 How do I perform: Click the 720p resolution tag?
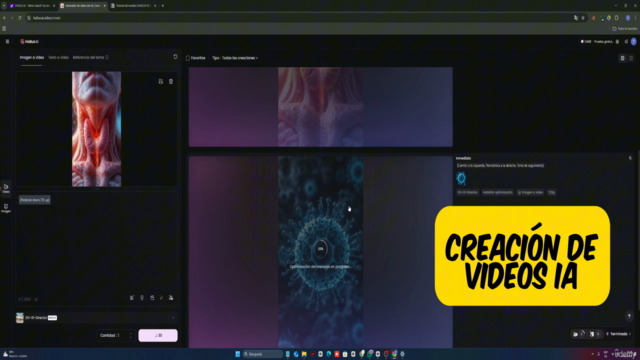[x=551, y=192]
